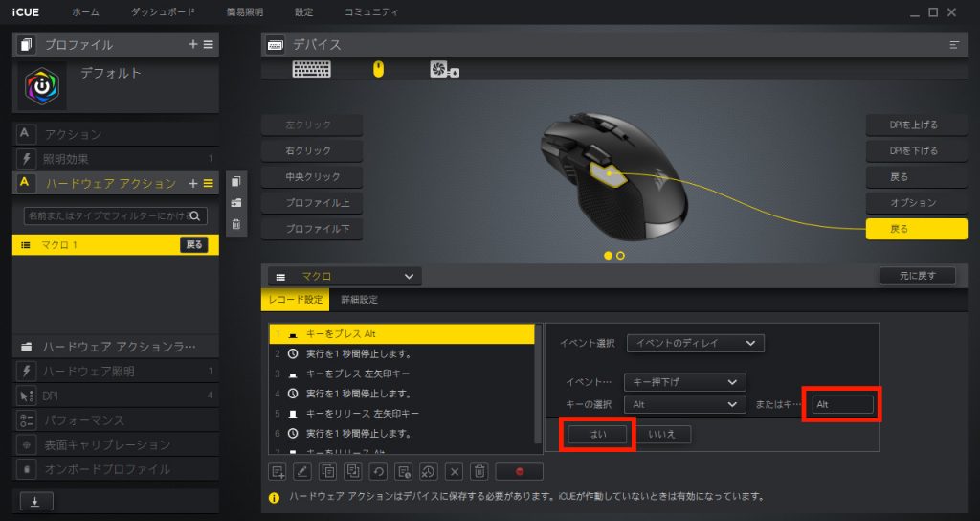
Task: Select macro event row 2 delay entry
Action: pos(402,354)
